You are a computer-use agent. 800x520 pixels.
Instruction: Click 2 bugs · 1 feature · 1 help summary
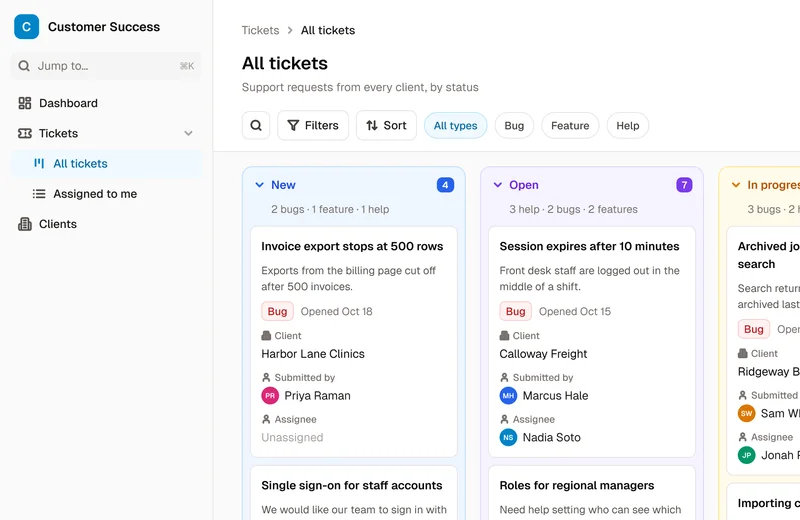point(330,209)
